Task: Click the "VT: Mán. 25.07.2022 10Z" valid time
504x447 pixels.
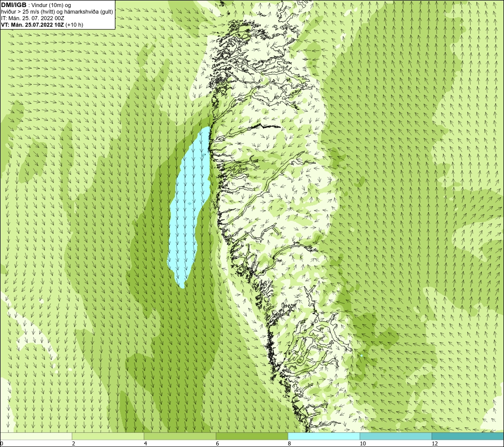Action: [x=33, y=25]
